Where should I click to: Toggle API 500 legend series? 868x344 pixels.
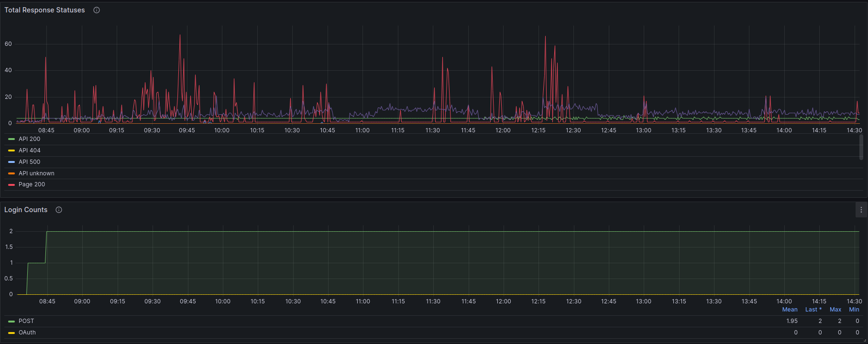[x=29, y=162]
